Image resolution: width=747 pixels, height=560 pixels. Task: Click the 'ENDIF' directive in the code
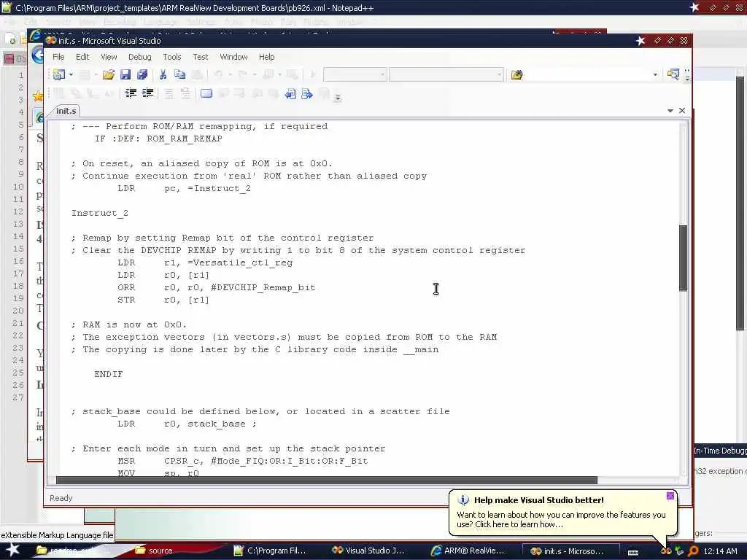108,374
